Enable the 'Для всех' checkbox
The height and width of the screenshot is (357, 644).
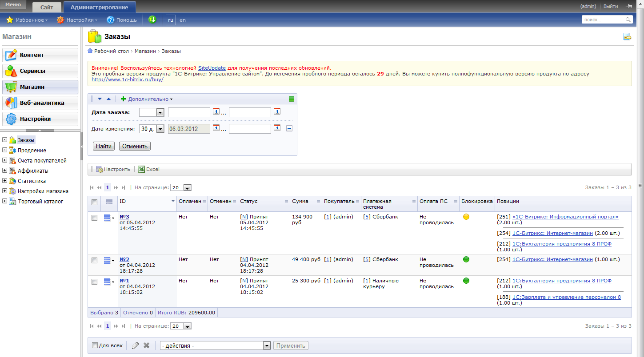(x=95, y=345)
